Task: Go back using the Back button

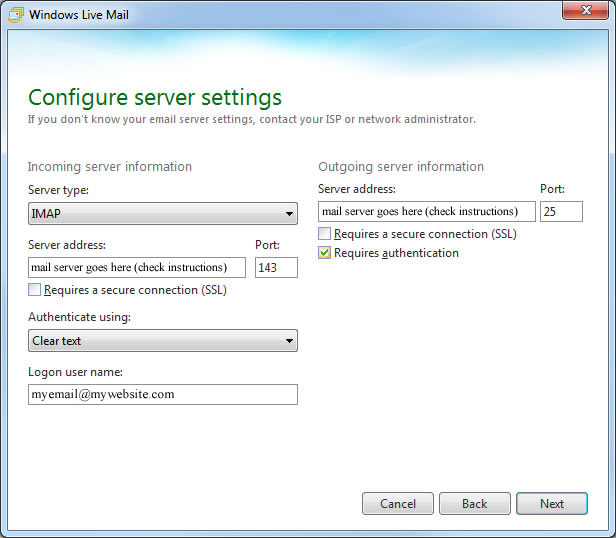Action: click(x=474, y=504)
